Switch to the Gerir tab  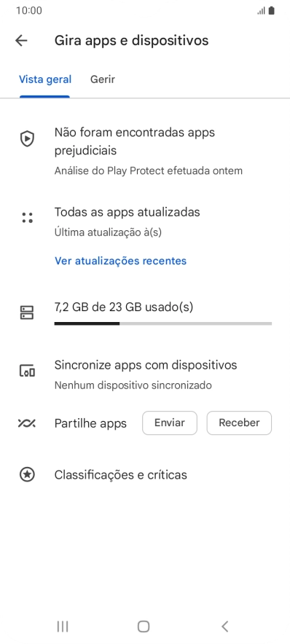(x=103, y=79)
